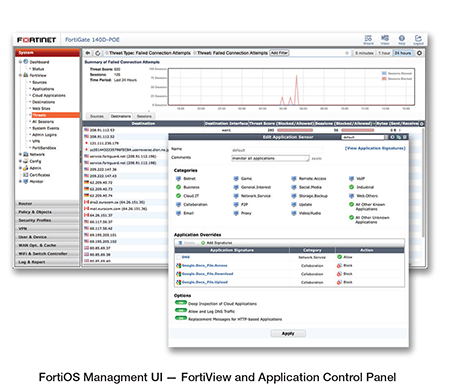Expand the Network tree node

20,155
